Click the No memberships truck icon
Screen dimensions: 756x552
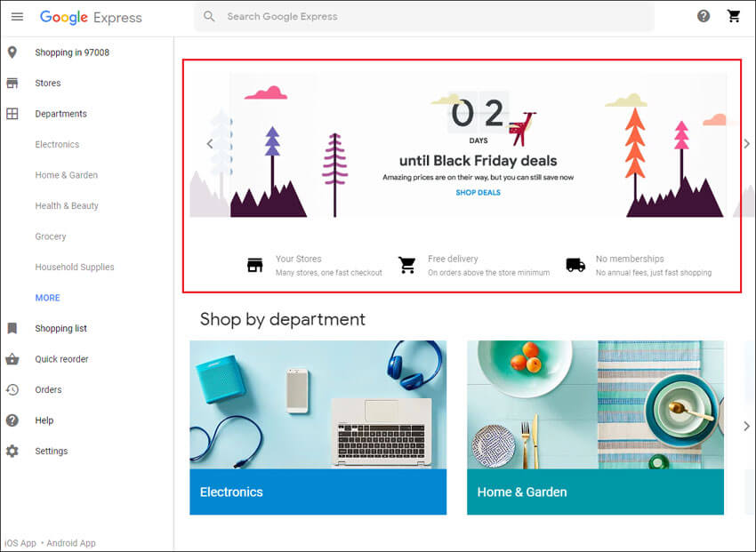[x=575, y=265]
